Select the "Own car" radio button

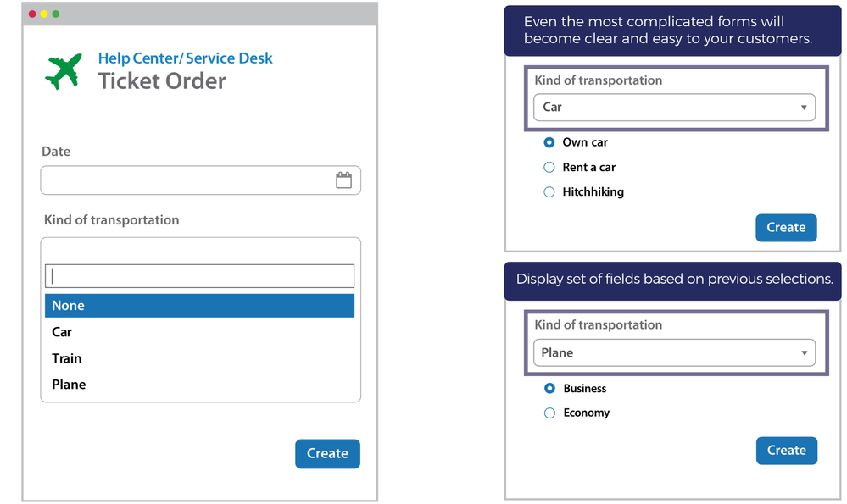click(549, 142)
